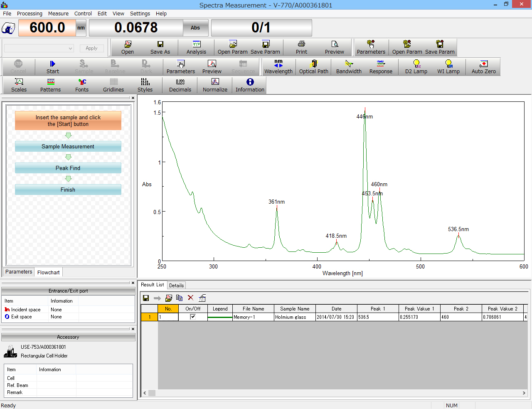Switch to the Flowchart tab

pos(49,272)
